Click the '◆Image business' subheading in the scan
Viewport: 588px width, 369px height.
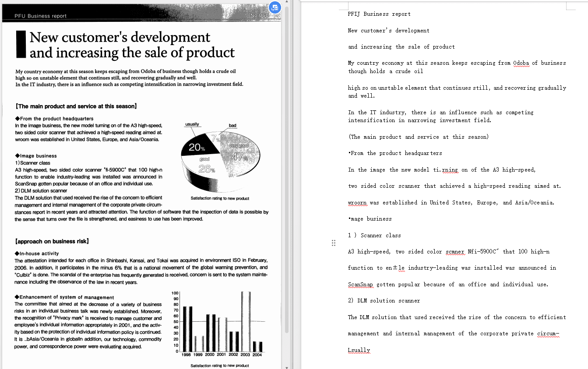coord(36,155)
